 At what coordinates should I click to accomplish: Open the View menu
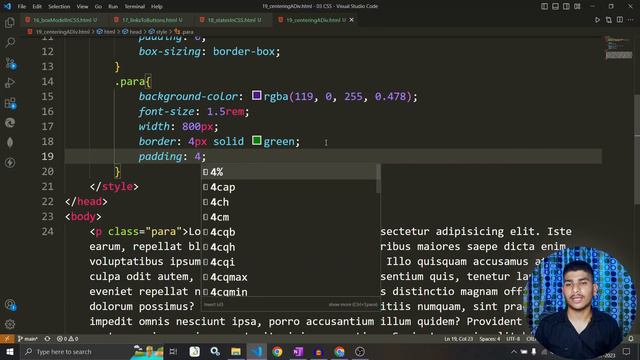point(82,7)
